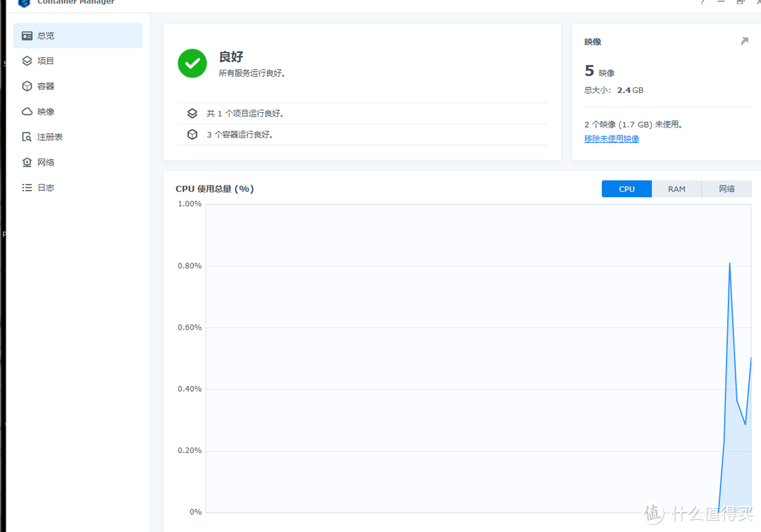The image size is (761, 532).
Task: Open help via the question mark icon
Action: [703, 3]
